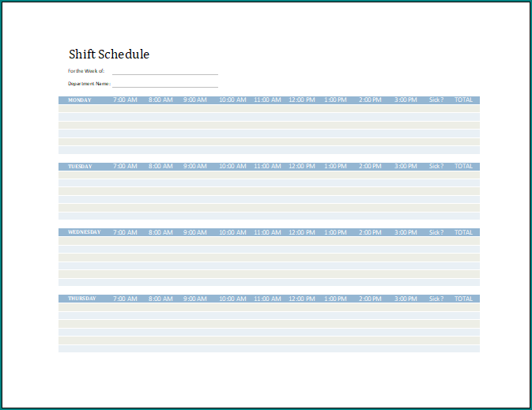Click 9:00 AM in the Monday header
Viewport: 532px width, 410px height.
click(x=195, y=100)
